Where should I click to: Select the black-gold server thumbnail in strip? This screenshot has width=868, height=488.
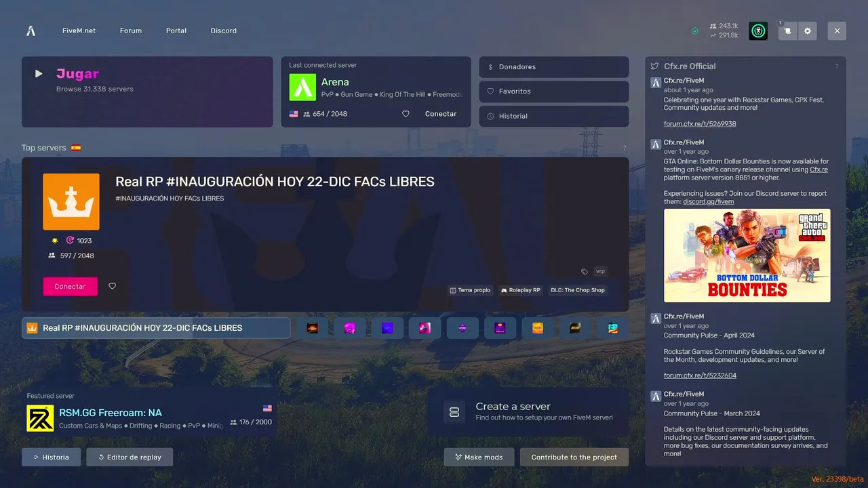[x=575, y=328]
